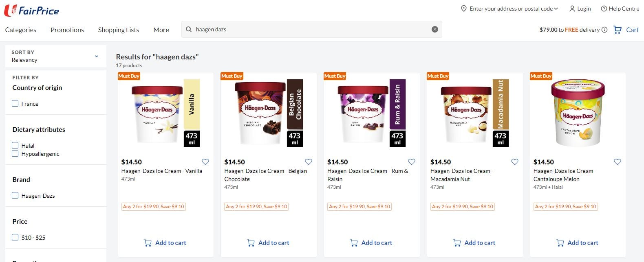This screenshot has width=644, height=262.
Task: Add Belgian Chocolate to wishlist heart
Action: (x=309, y=162)
